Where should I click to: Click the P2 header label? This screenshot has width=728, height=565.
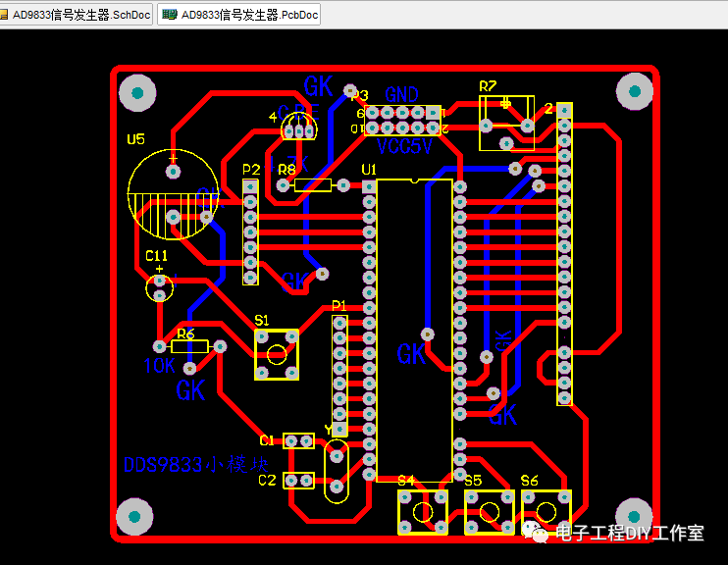coord(251,170)
